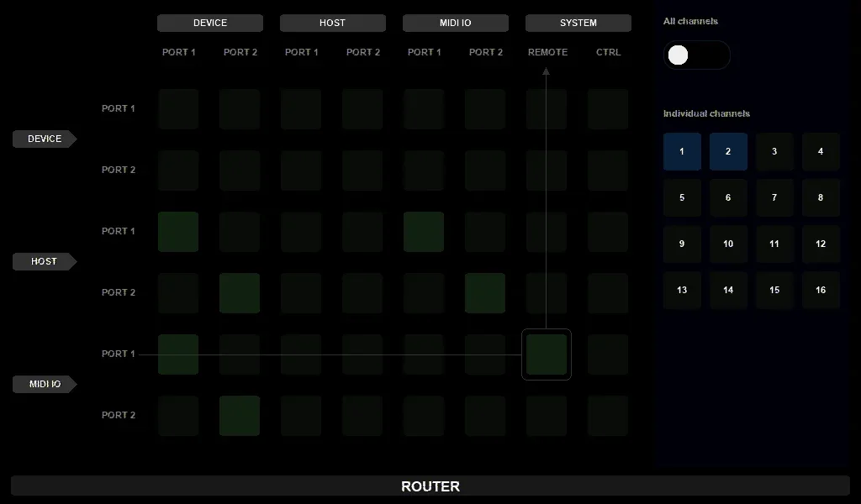Click the CTRL column label
The width and height of the screenshot is (861, 504).
pos(609,52)
